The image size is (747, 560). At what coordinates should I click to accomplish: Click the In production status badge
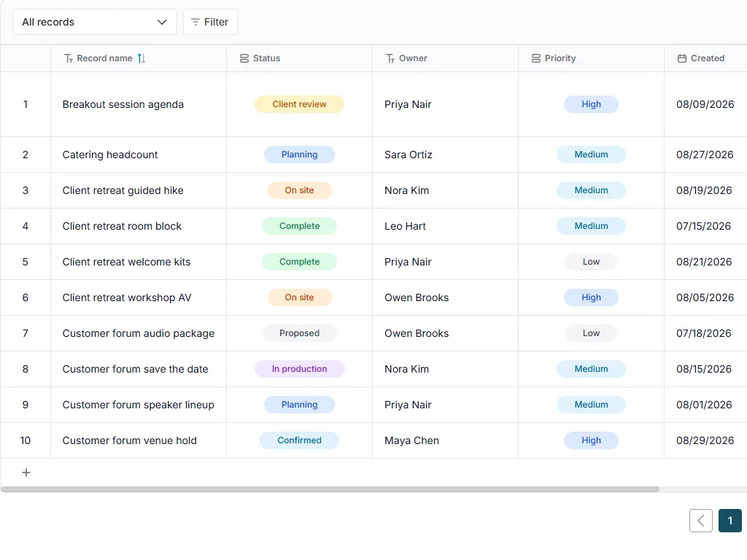[x=299, y=368]
